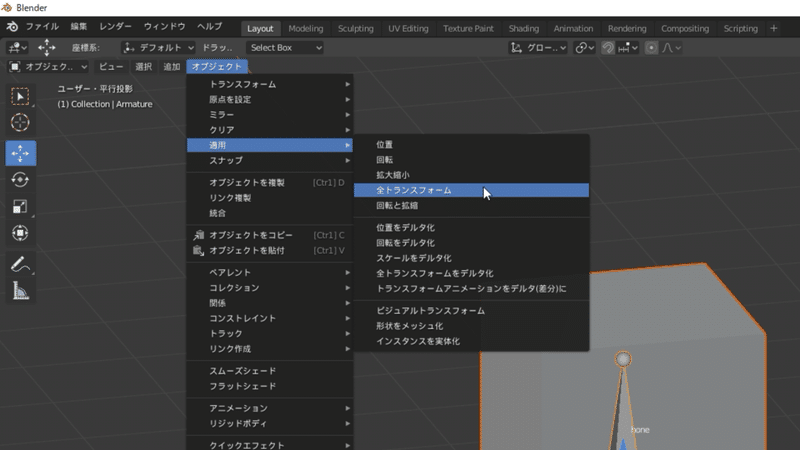Select the Measure ruler tool

(20, 291)
